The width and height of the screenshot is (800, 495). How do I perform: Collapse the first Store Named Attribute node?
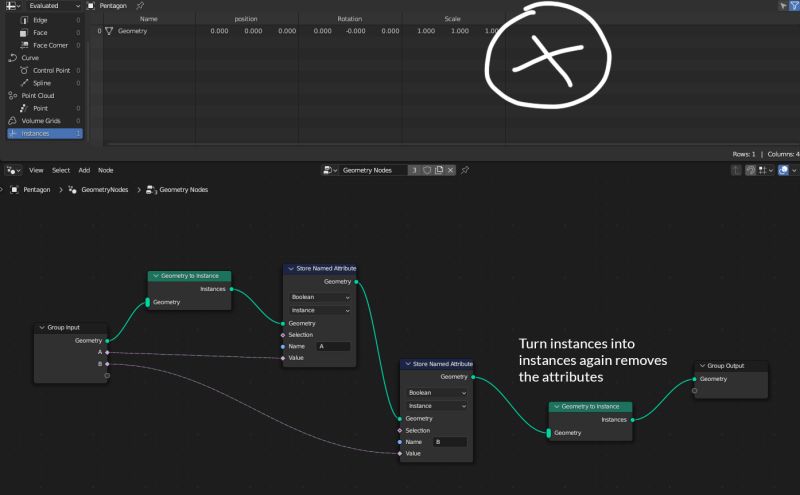pyautogui.click(x=291, y=268)
